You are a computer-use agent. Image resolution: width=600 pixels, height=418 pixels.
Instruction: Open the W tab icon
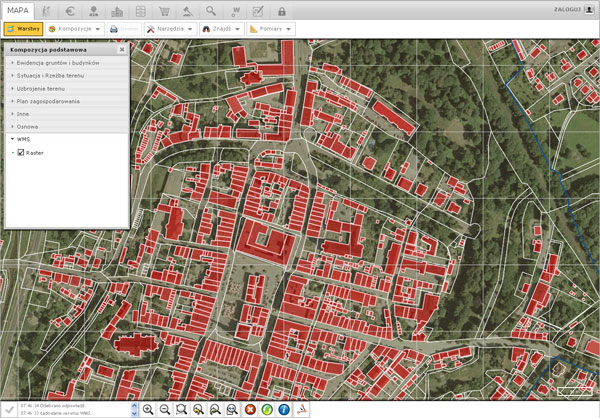235,11
